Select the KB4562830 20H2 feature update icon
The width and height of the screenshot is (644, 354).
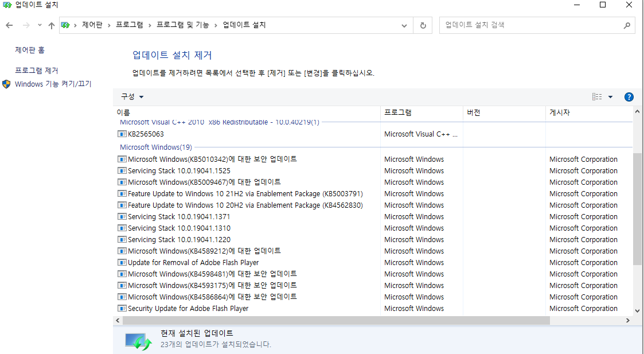[122, 205]
